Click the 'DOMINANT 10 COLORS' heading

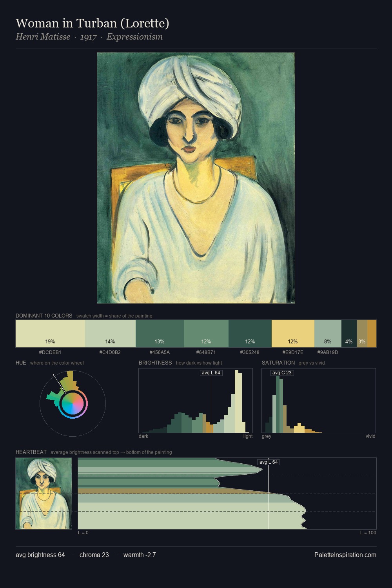point(44,316)
